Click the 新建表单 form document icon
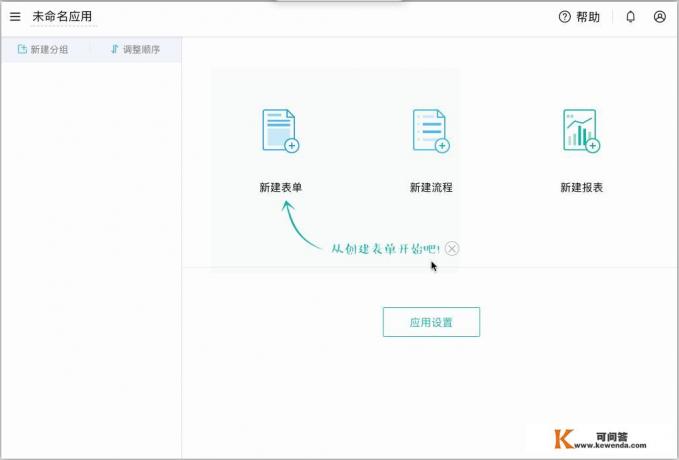 [x=280, y=131]
